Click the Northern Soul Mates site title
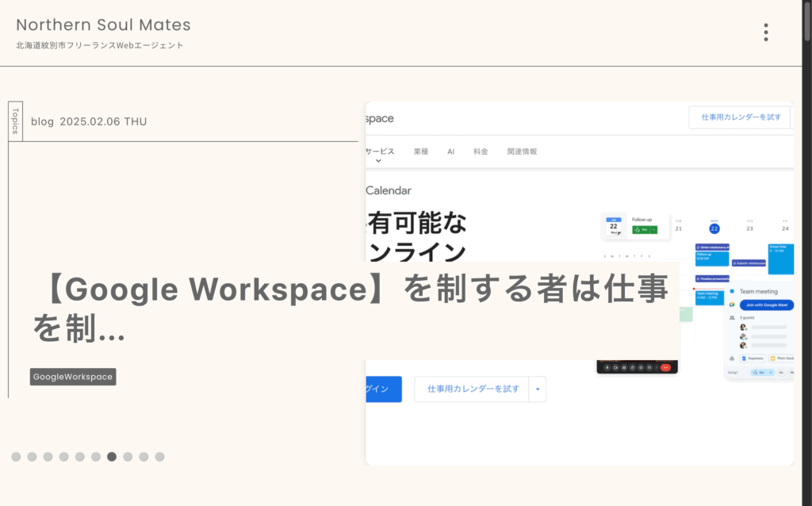812x506 pixels. (104, 25)
